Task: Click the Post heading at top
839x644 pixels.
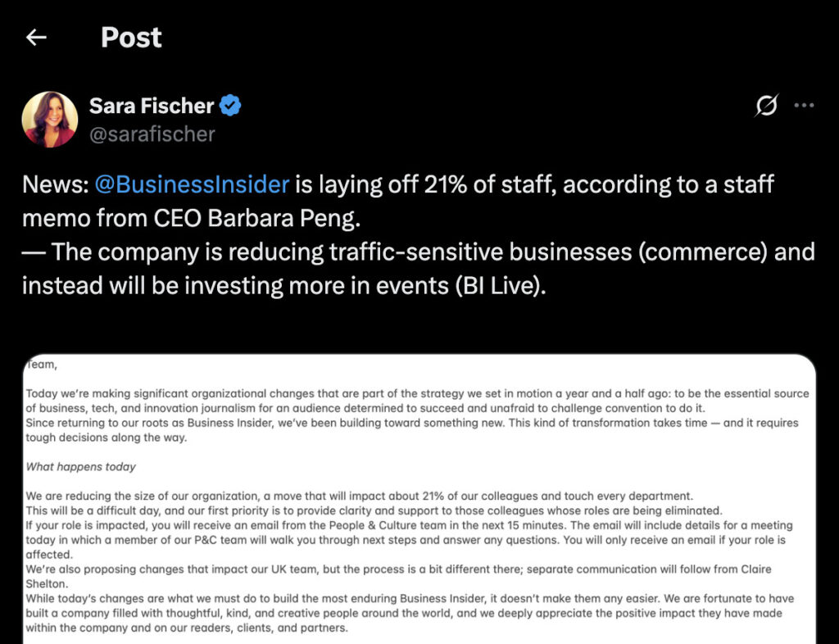Action: coord(131,38)
